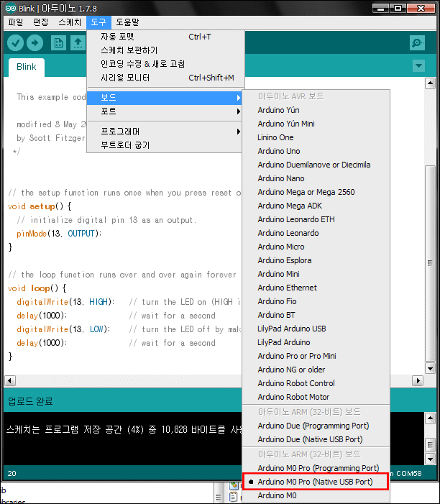This screenshot has width=440, height=504.
Task: Click editor vertical scrollbar down arrow
Action: [x=430, y=368]
